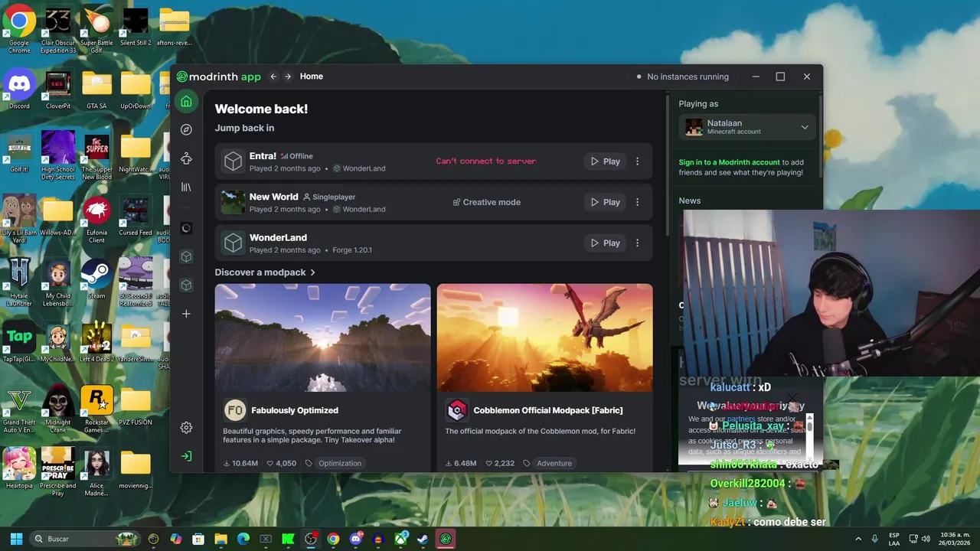Image resolution: width=980 pixels, height=551 pixels.
Task: Go back with the left arrow
Action: tap(273, 77)
